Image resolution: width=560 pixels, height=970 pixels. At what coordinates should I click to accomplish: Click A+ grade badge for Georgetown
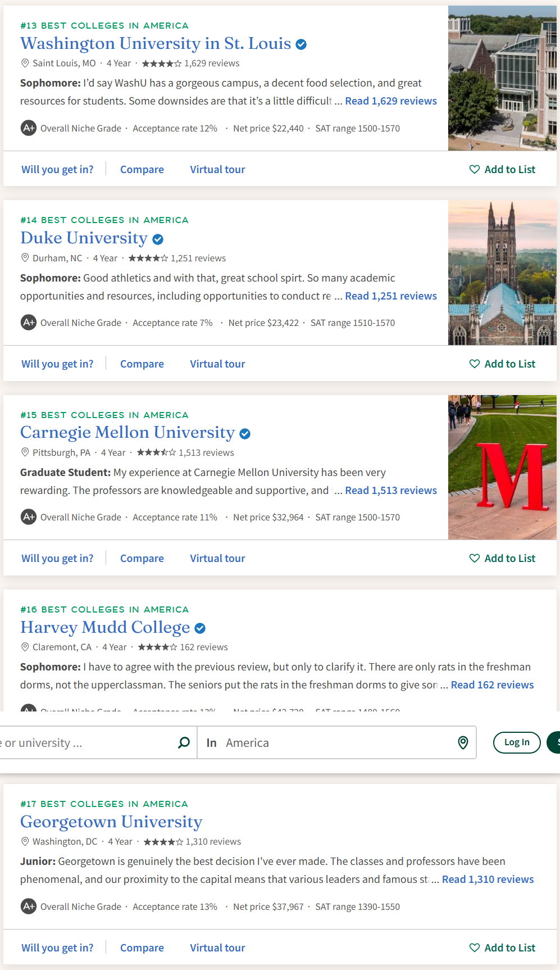29,906
